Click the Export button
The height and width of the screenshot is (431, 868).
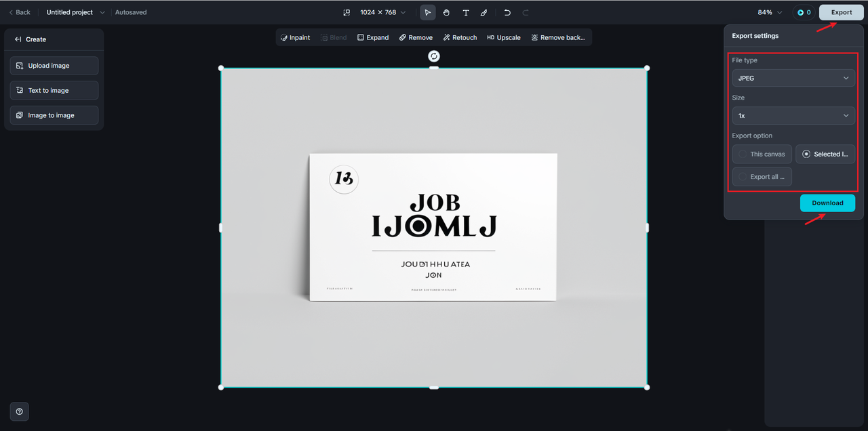coord(842,12)
